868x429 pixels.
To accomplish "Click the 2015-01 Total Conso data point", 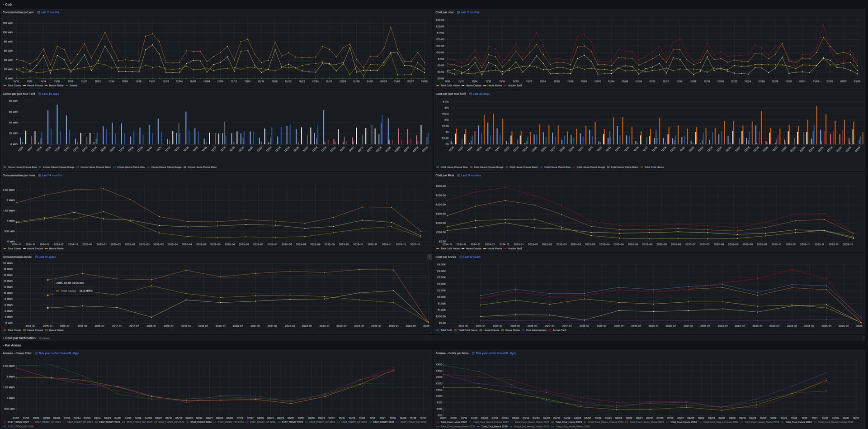I will tap(48, 280).
